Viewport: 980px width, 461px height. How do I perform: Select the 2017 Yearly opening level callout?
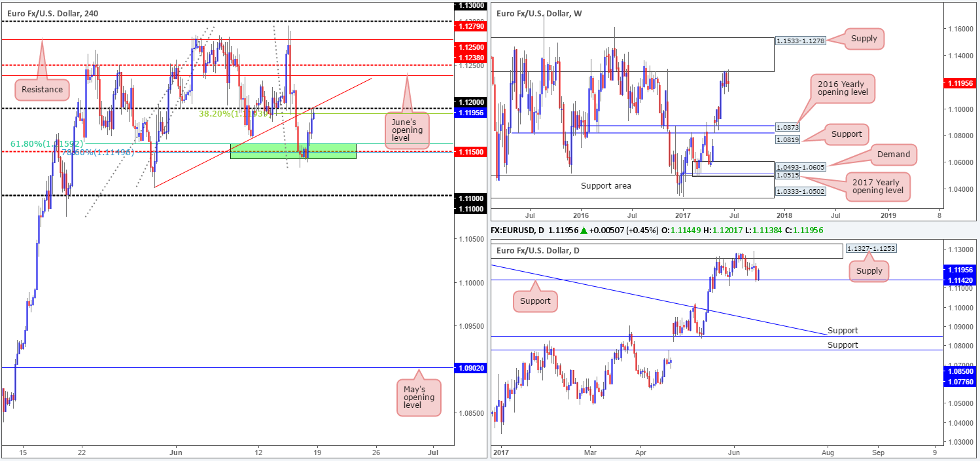pyautogui.click(x=879, y=186)
